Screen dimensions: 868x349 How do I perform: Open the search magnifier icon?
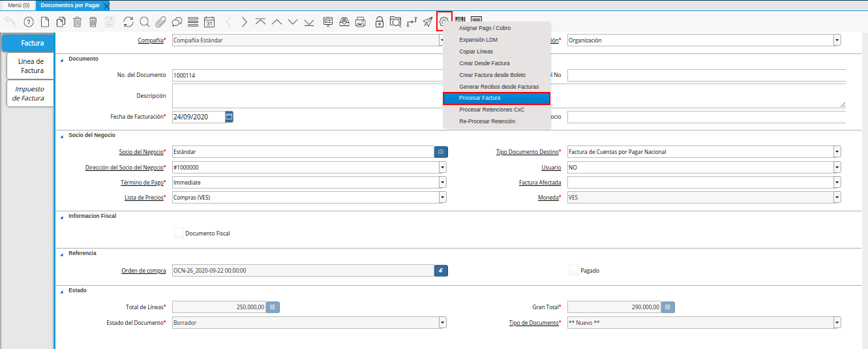pyautogui.click(x=144, y=22)
